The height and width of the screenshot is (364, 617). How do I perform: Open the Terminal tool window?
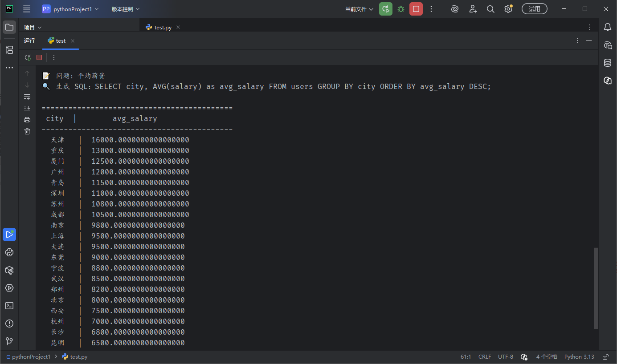tap(9, 306)
